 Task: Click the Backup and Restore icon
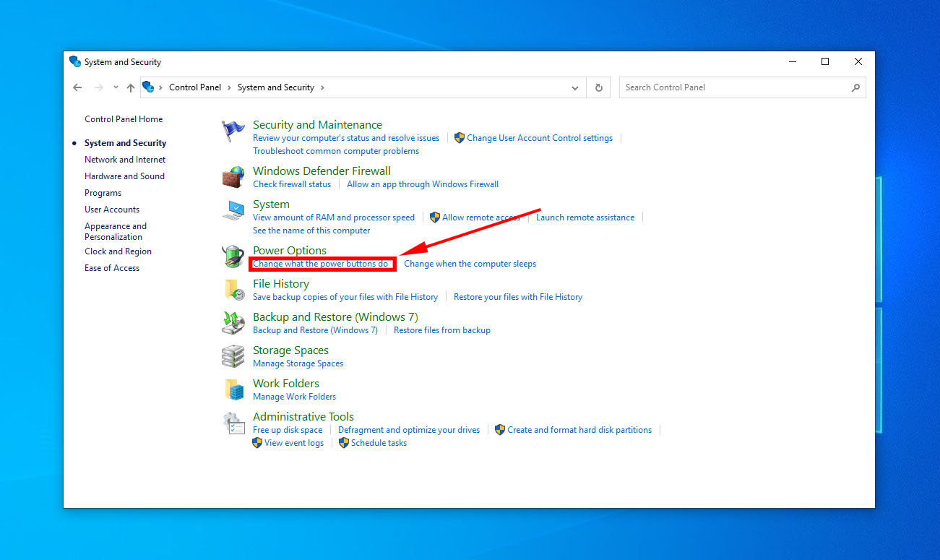click(x=233, y=323)
